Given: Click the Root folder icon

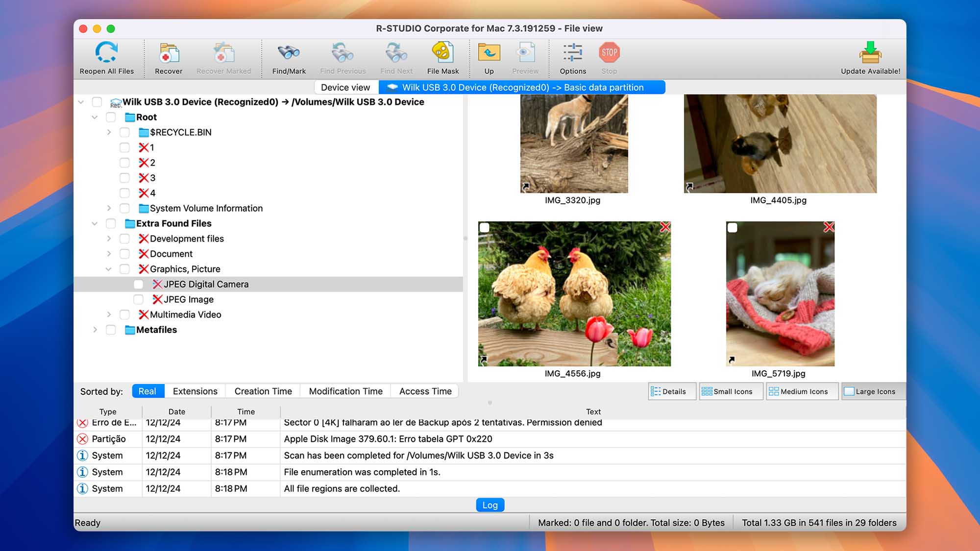Looking at the screenshot, I should pyautogui.click(x=130, y=117).
